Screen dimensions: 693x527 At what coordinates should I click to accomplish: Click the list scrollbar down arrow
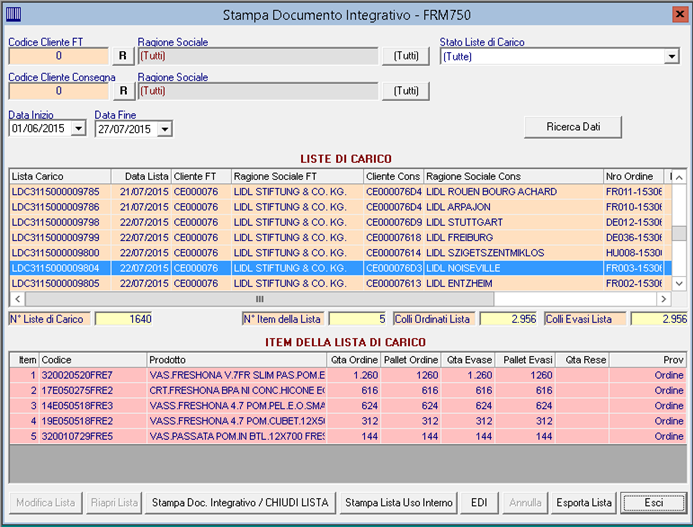679,283
